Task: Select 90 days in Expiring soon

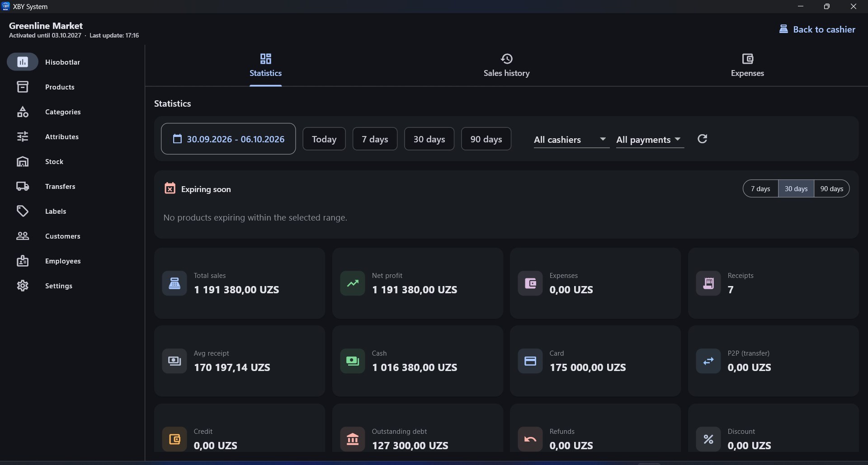Action: click(x=832, y=188)
